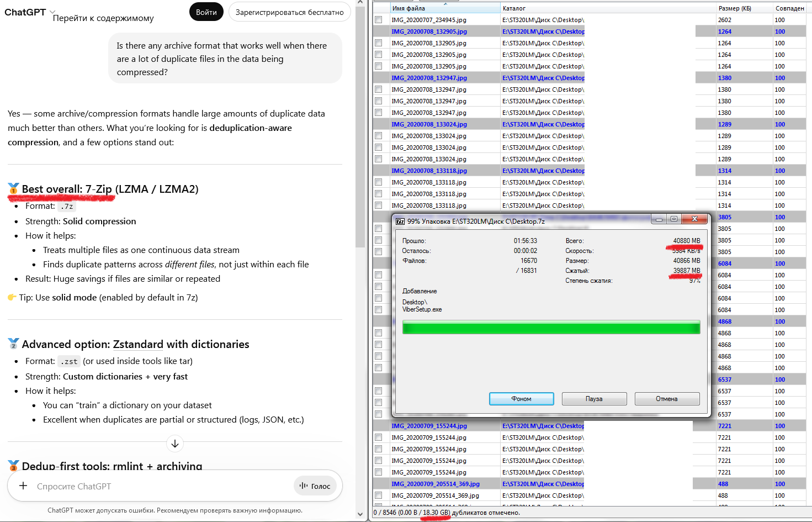
Task: Check the box just below highlighted IMG_20200709_155244.jpg row
Action: click(379, 437)
